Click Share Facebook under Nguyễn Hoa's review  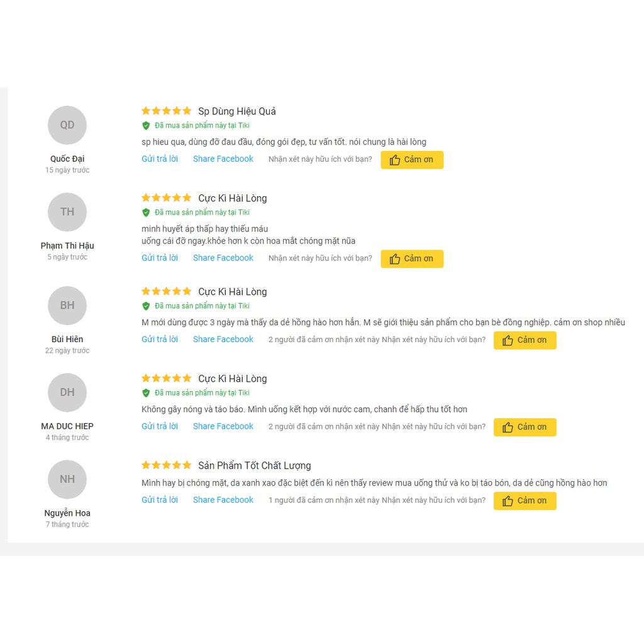pos(223,500)
